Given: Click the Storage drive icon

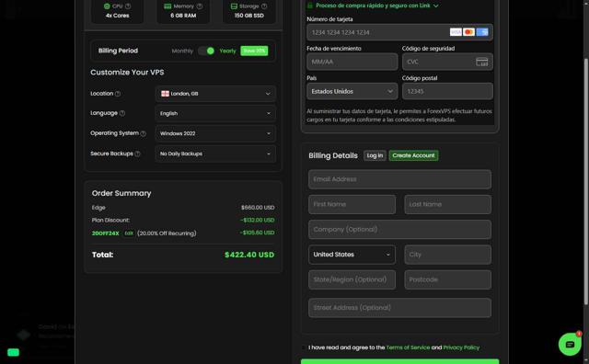Looking at the screenshot, I should (234, 6).
